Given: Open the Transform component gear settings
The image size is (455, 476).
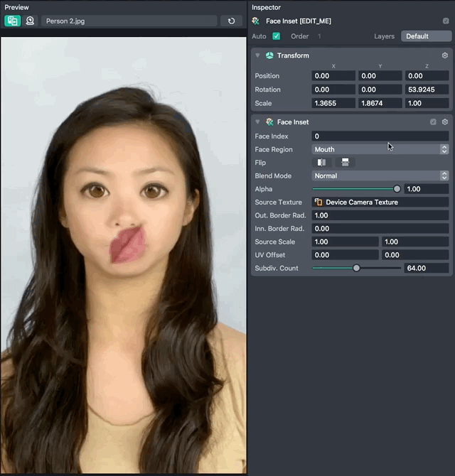Looking at the screenshot, I should click(x=445, y=55).
